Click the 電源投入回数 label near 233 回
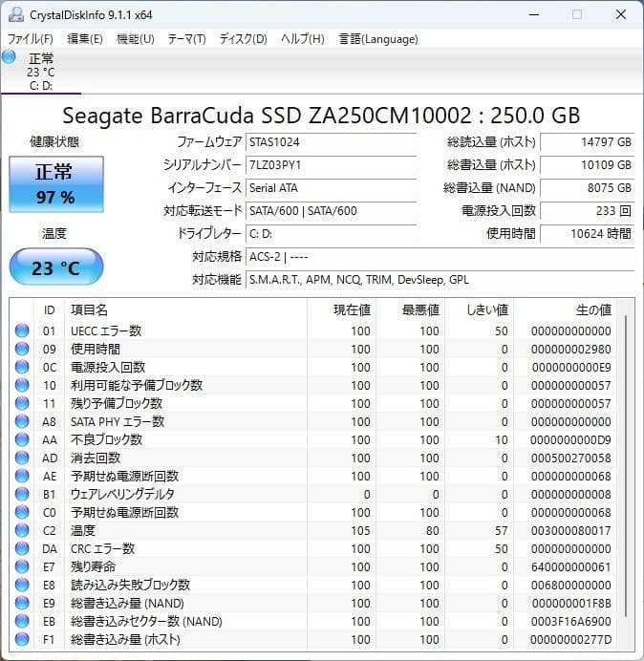The width and height of the screenshot is (644, 661). coord(499,210)
